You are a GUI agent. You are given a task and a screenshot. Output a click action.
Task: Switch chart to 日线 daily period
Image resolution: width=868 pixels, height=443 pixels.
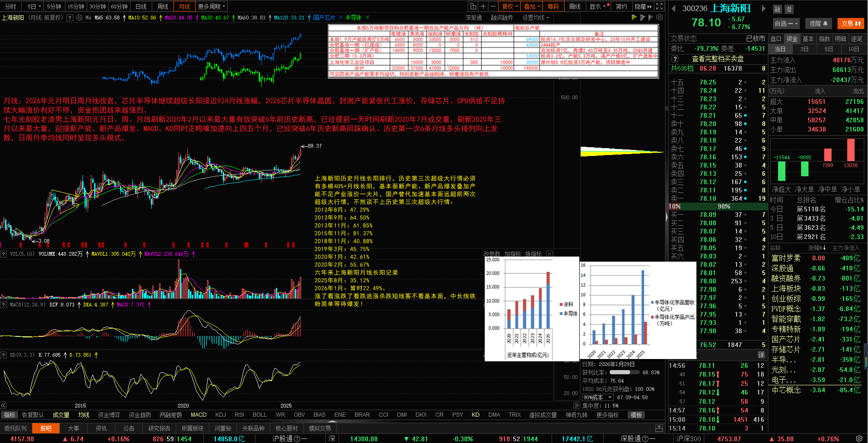click(141, 6)
